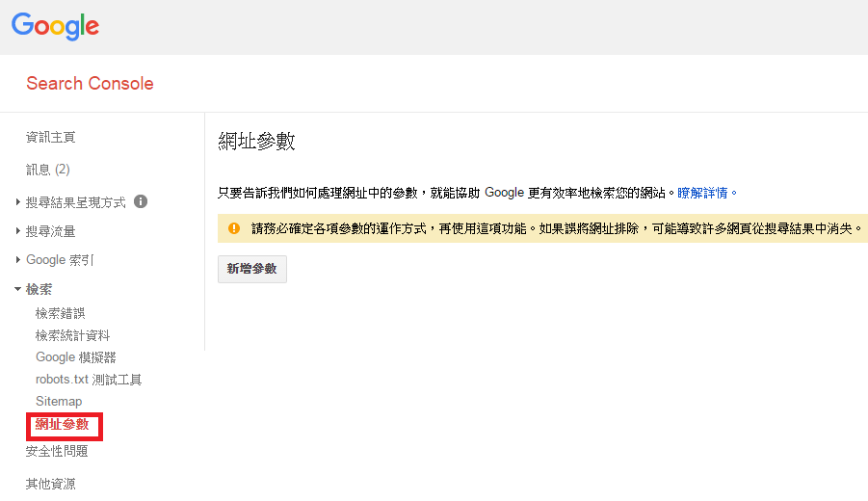868x501 pixels.
Task: Click the info icon beside 搜尋結果呈現方式
Action: 141,201
